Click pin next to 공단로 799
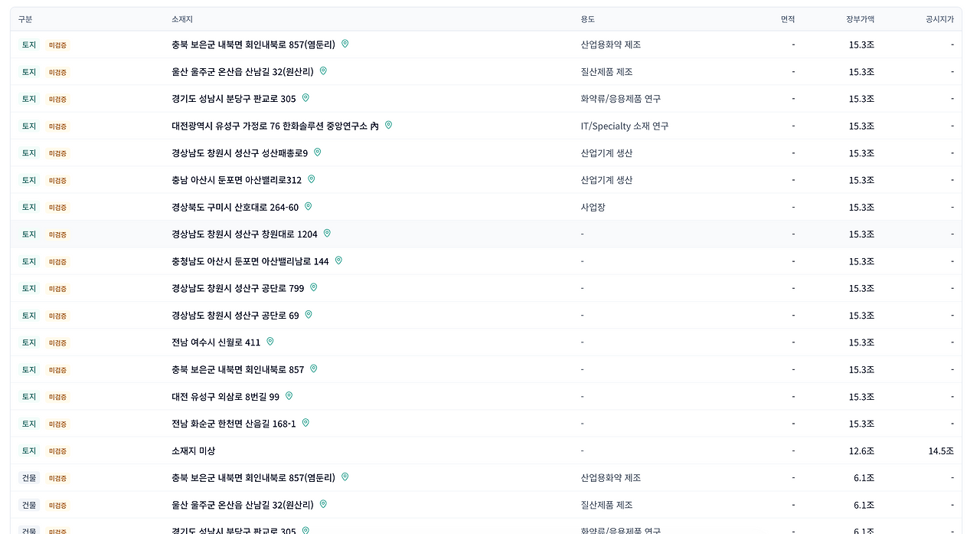The image size is (980, 534). 313,287
